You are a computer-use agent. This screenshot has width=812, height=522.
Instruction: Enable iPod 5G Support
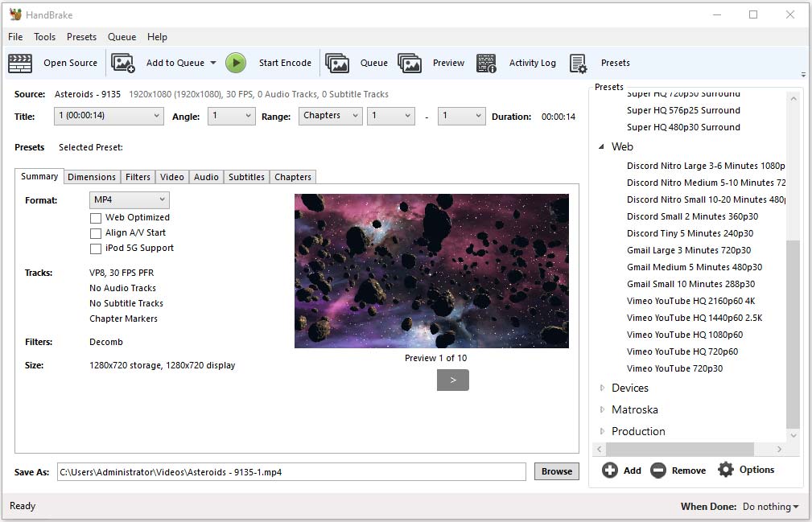pyautogui.click(x=96, y=249)
